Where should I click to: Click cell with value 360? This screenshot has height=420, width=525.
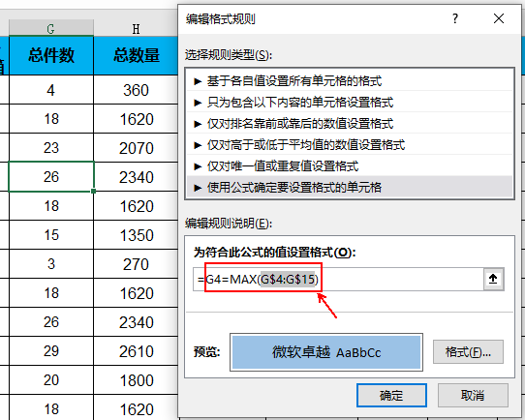(x=136, y=90)
